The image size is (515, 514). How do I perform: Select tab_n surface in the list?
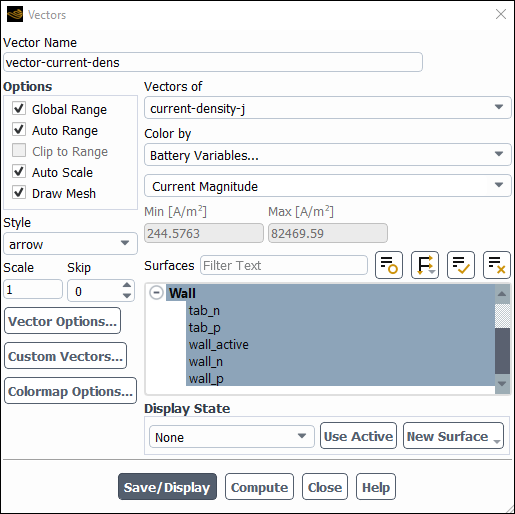(204, 311)
